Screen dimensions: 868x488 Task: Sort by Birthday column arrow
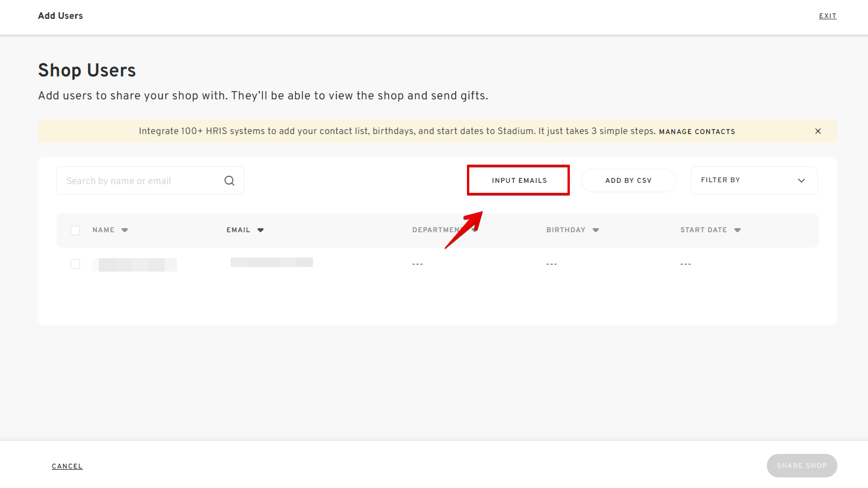coord(596,230)
